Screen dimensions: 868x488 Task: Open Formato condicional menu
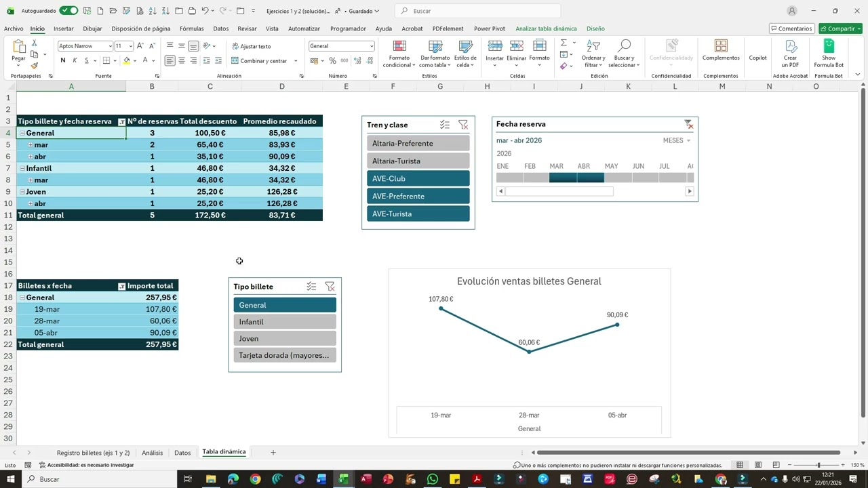399,54
